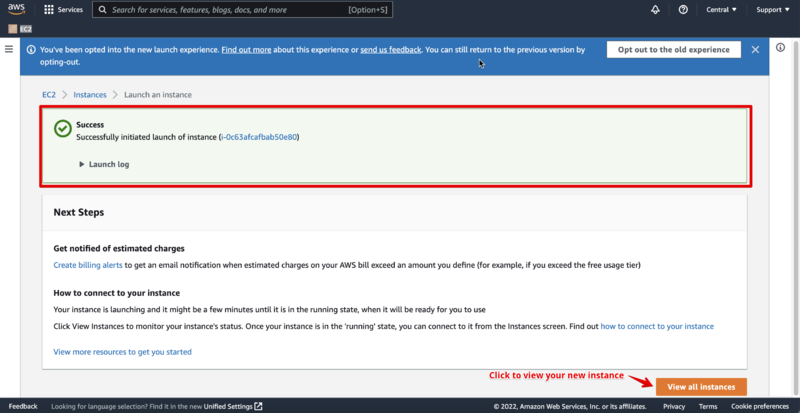Click the search magnifier icon
Viewport: 800px width, 413px height.
coord(103,10)
